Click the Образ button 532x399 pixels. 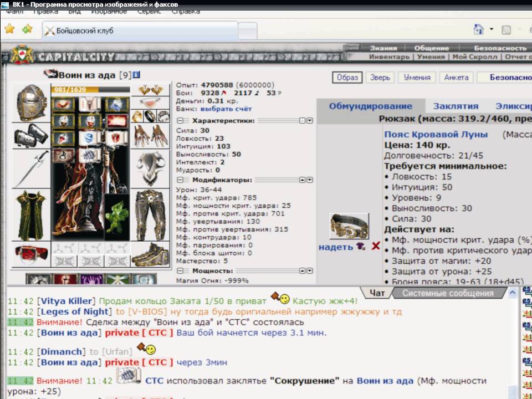coord(347,78)
